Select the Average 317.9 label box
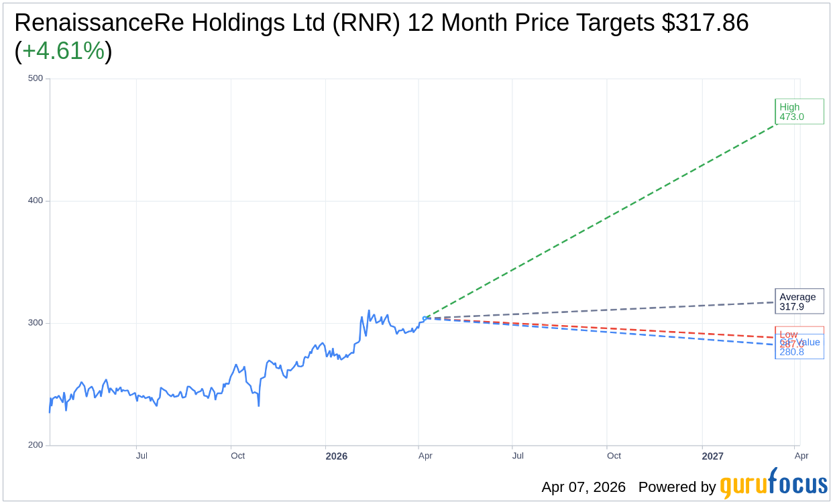This screenshot has width=833, height=504. pos(799,302)
